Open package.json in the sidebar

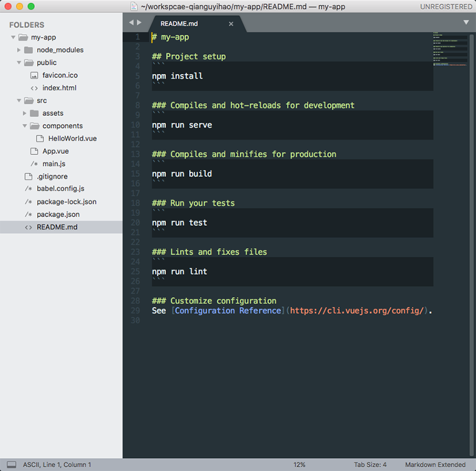coord(58,214)
